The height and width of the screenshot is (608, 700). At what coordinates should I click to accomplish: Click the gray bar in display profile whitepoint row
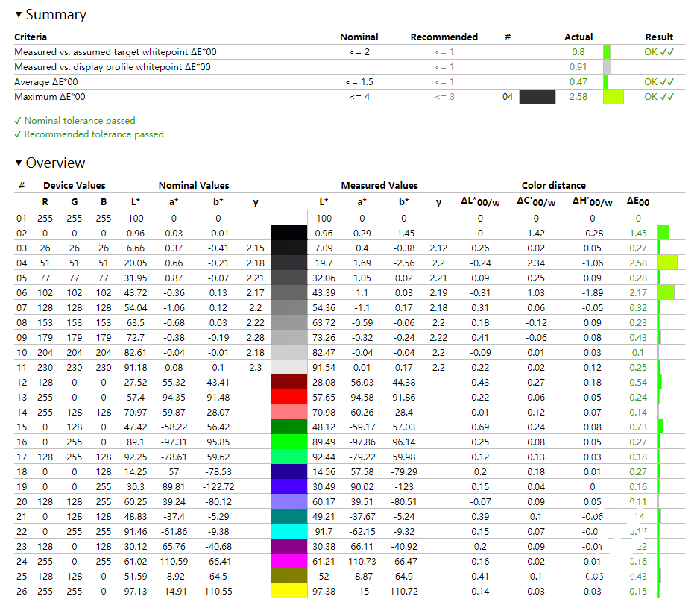click(607, 67)
